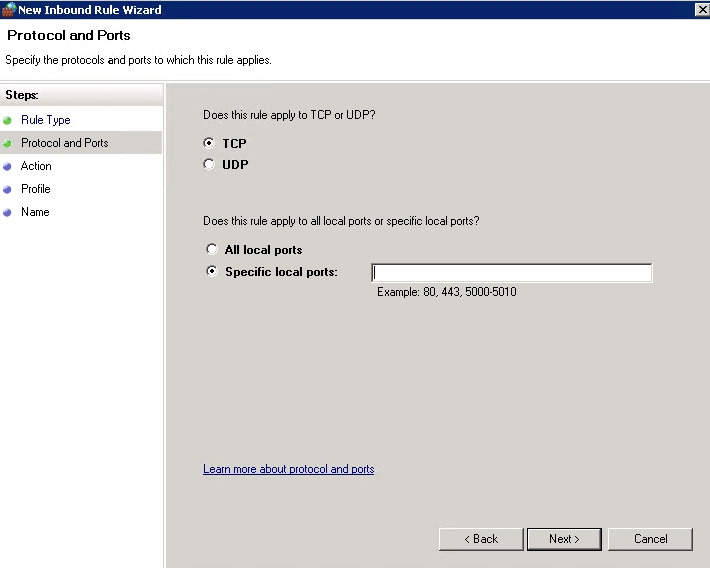
Task: Choose the Specific local ports option
Action: 211,271
